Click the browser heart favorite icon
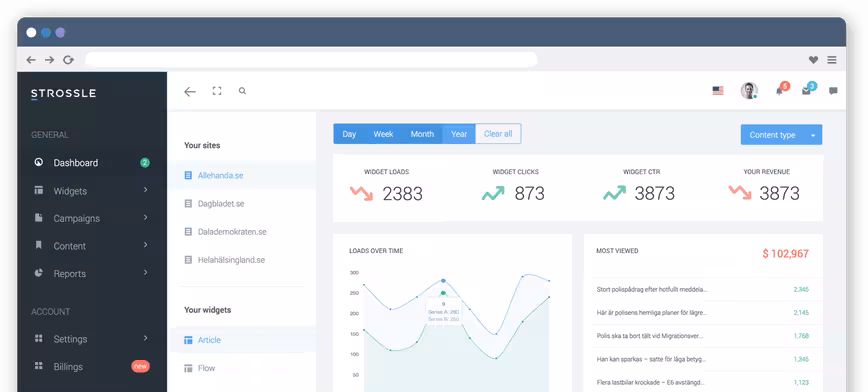868x392 pixels. [x=813, y=60]
